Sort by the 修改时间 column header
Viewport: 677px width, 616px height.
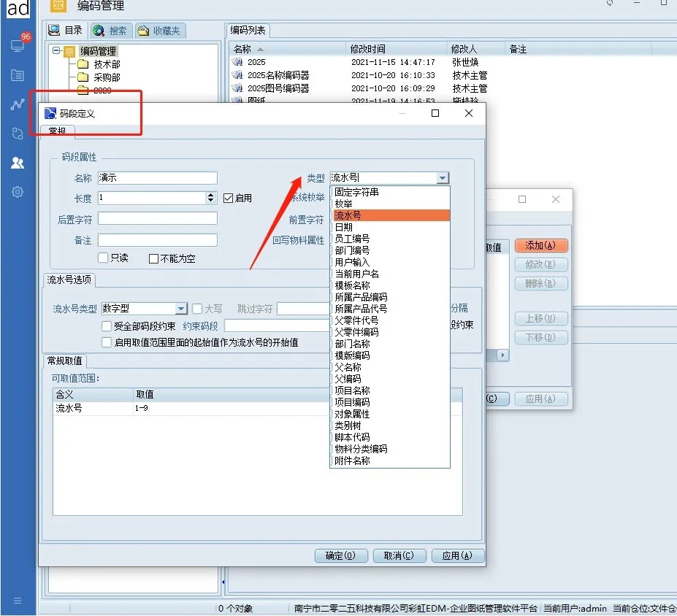[396, 49]
